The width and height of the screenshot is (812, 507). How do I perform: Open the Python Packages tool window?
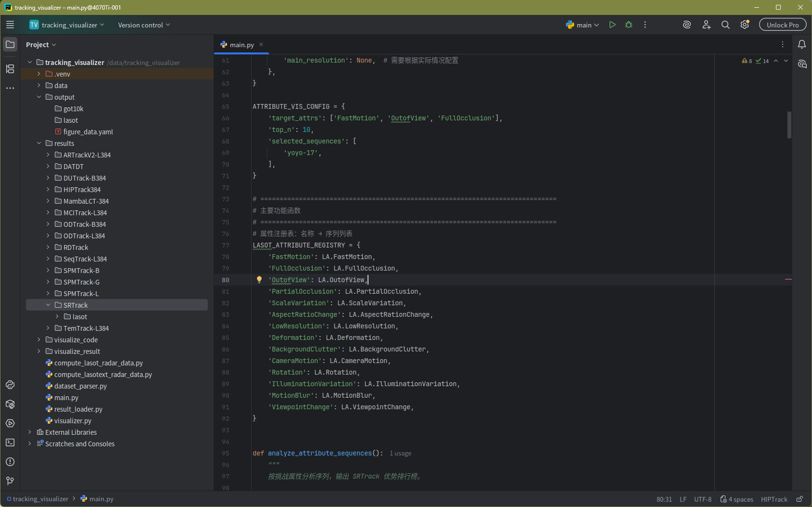(x=10, y=404)
